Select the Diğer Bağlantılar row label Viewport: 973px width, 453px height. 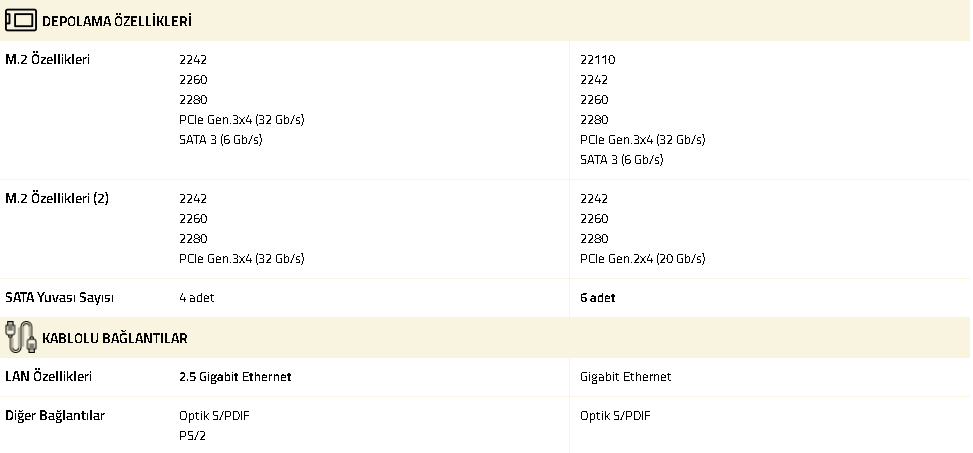point(55,416)
